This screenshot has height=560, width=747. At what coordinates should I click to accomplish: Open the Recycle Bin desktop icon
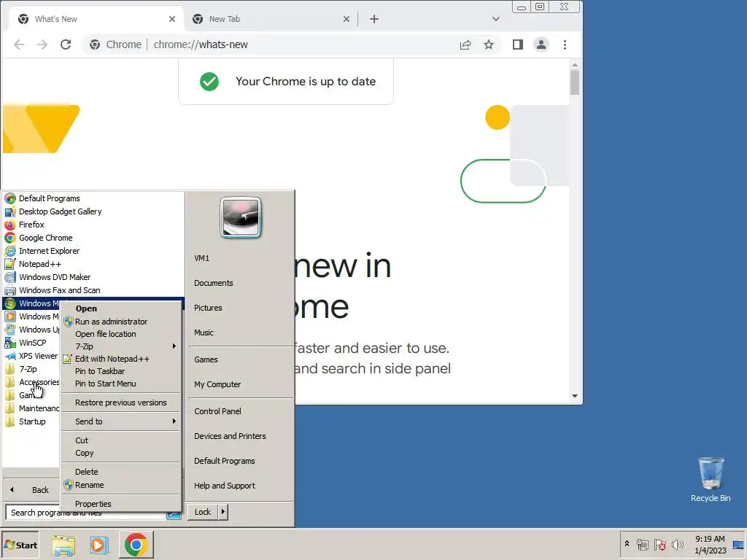coord(711,479)
